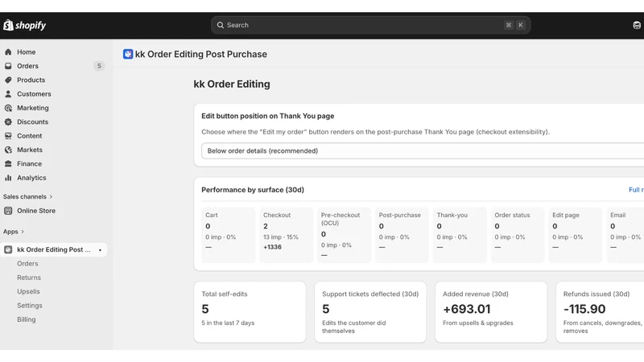Open the Home menu item

click(x=27, y=52)
